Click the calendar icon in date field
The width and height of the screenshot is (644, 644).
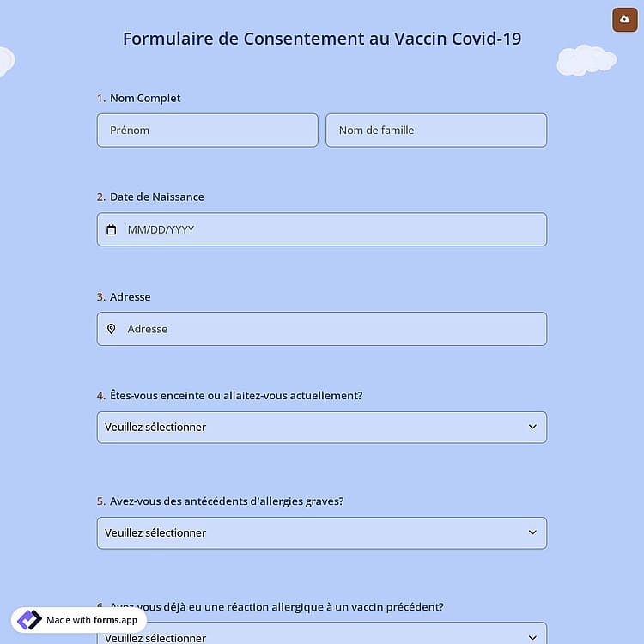[112, 229]
